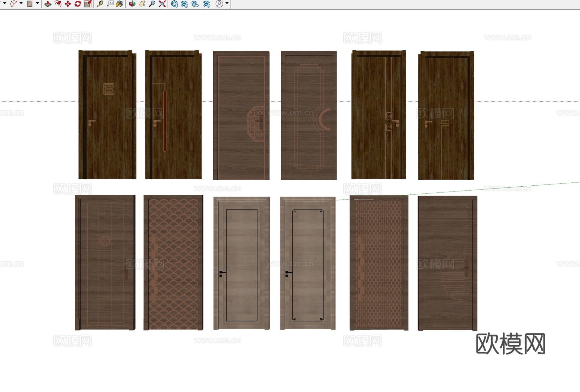Select the Scale tool
The width and height of the screenshot is (580, 392).
click(x=88, y=4)
